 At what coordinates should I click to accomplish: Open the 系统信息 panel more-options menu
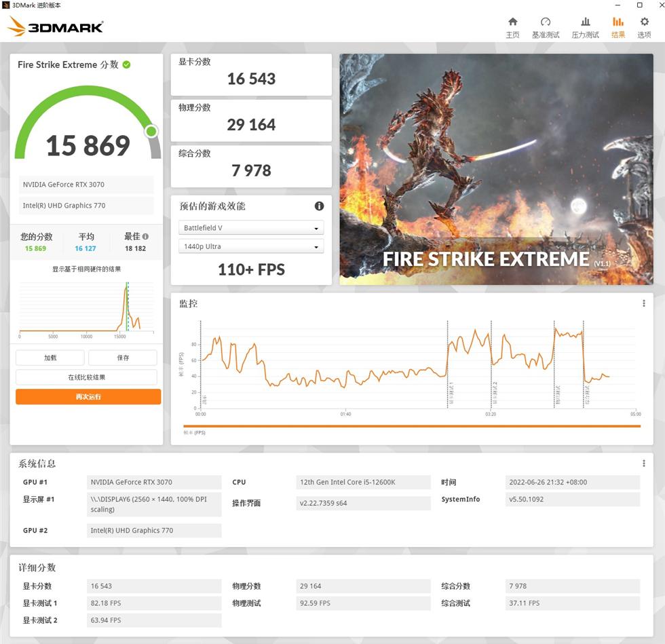tap(644, 463)
